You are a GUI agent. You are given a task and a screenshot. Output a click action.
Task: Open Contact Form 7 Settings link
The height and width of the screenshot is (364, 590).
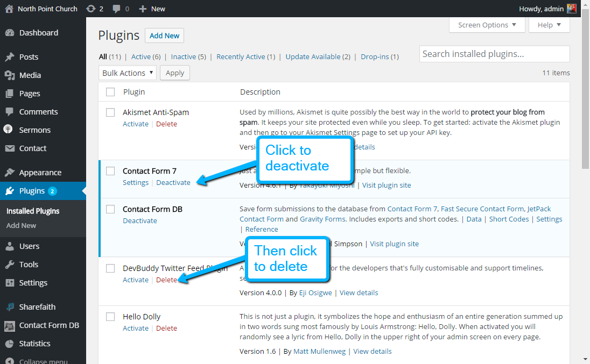click(136, 183)
